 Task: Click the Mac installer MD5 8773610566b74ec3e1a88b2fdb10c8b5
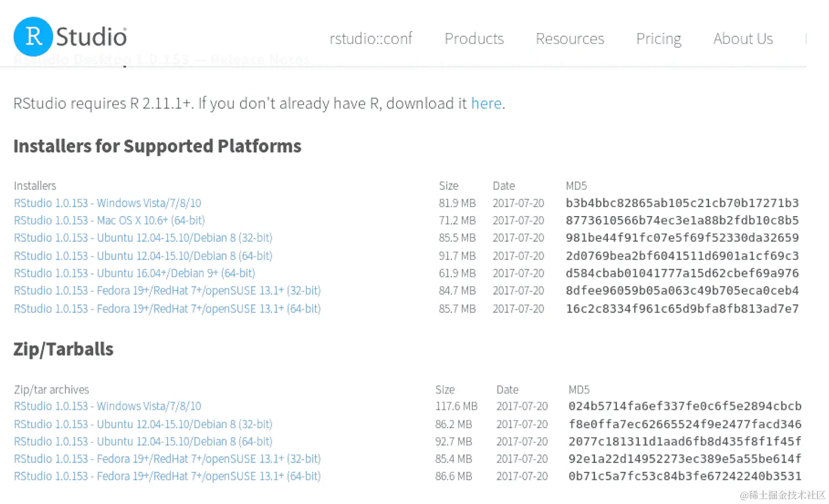[682, 220]
